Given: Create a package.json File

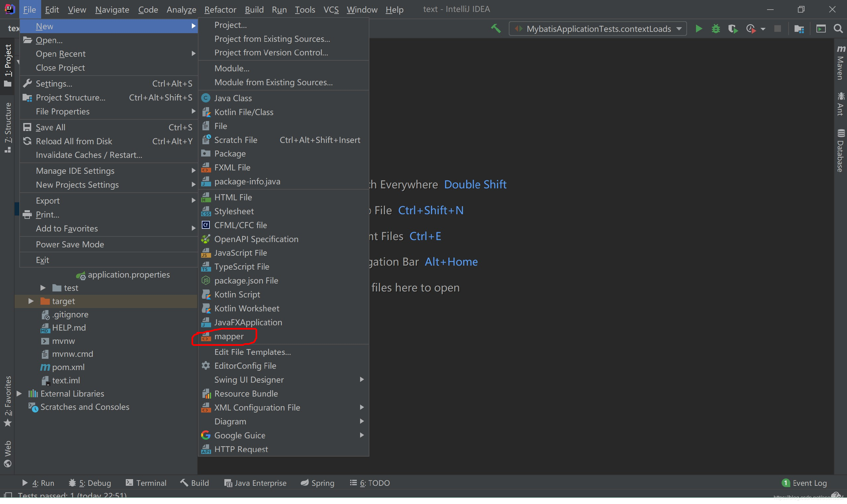Looking at the screenshot, I should 283,281.
